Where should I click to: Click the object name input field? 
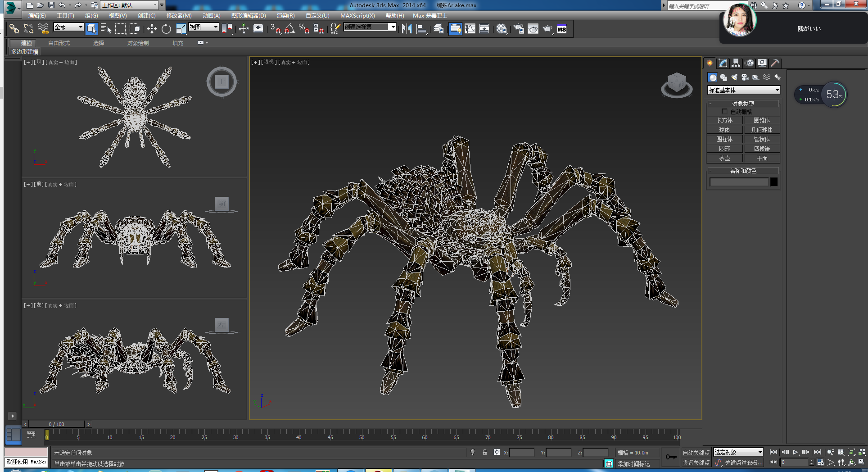tap(739, 182)
